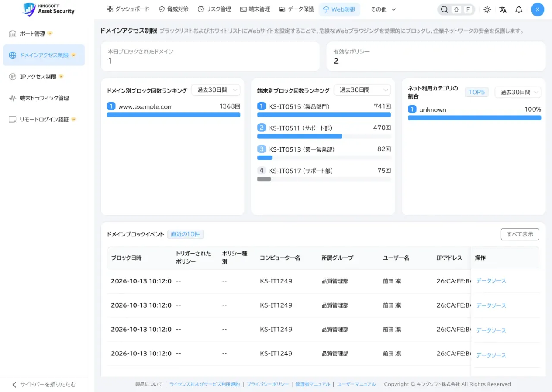The height and width of the screenshot is (392, 552).
Task: Open the 脅威対策 tab
Action: click(x=174, y=9)
